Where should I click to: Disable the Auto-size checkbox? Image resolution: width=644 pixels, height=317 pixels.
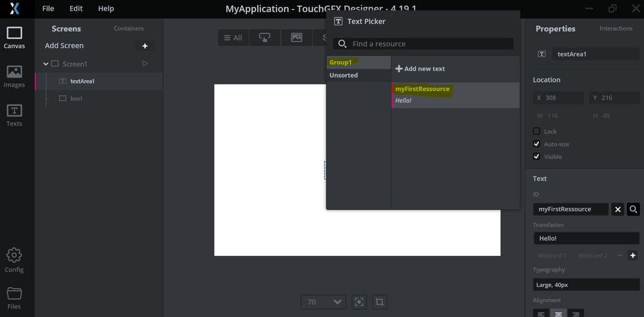point(536,144)
